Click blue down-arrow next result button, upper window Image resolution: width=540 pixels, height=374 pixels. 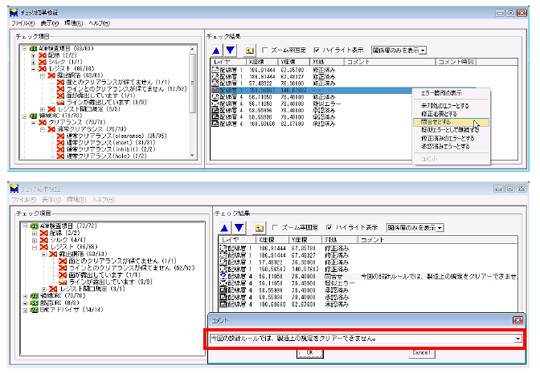[x=230, y=51]
